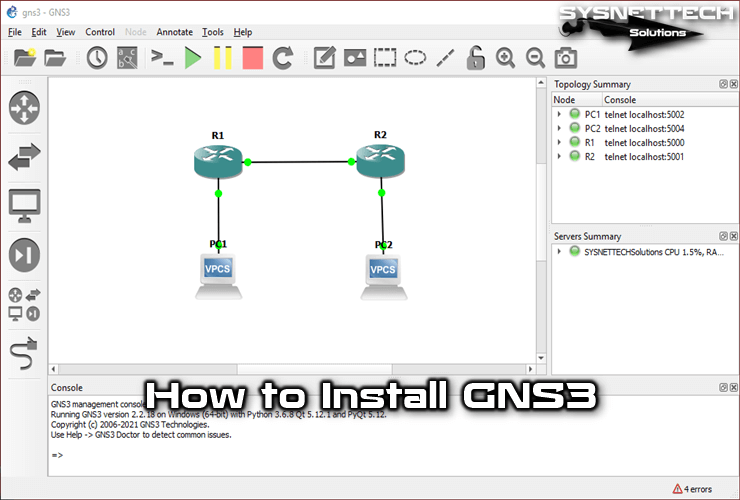Viewport: 740px width, 500px height.
Task: Insert a picture into the workspace
Action: pos(355,58)
